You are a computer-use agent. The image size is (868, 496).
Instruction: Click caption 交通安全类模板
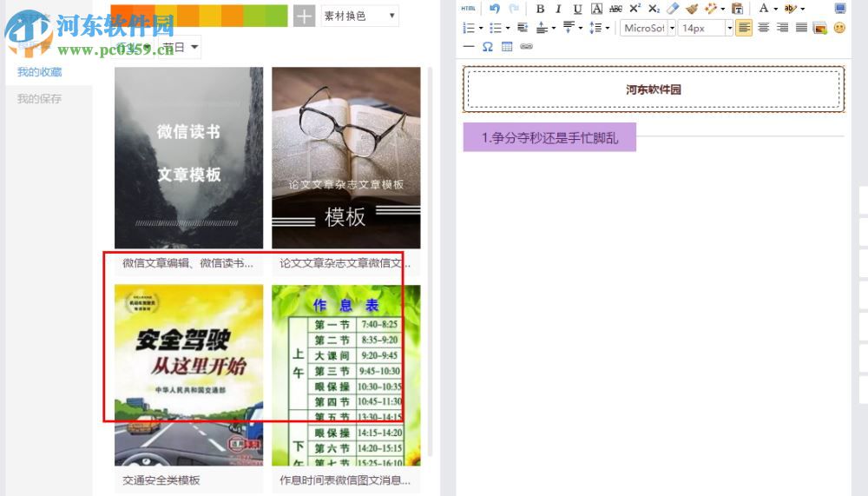point(161,480)
